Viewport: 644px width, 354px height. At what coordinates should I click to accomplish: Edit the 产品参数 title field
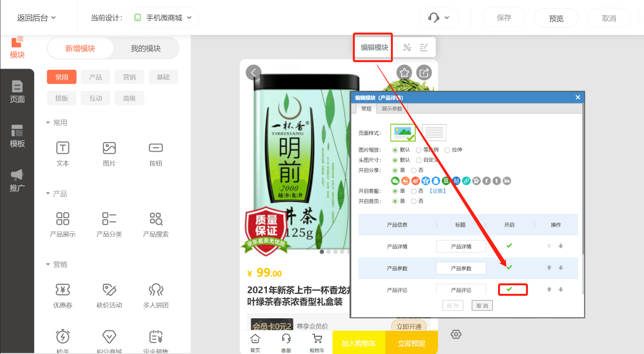461,268
